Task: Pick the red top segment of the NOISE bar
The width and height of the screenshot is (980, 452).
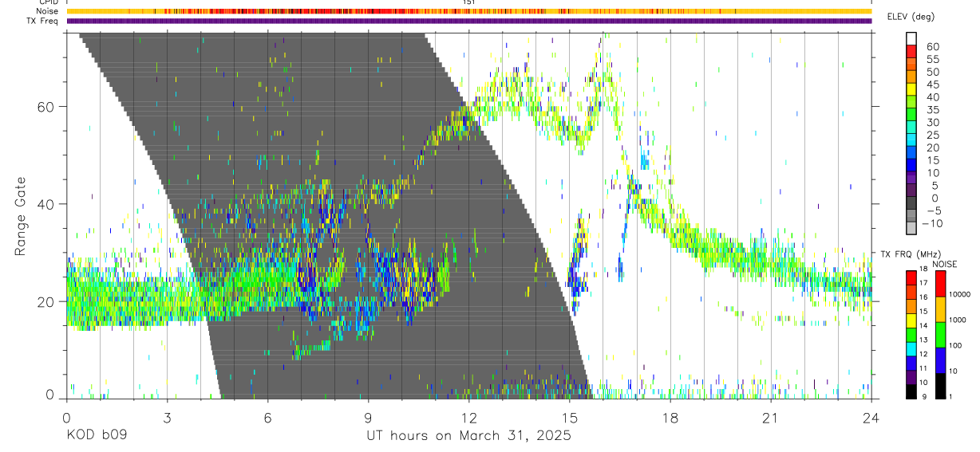Action: click(939, 284)
